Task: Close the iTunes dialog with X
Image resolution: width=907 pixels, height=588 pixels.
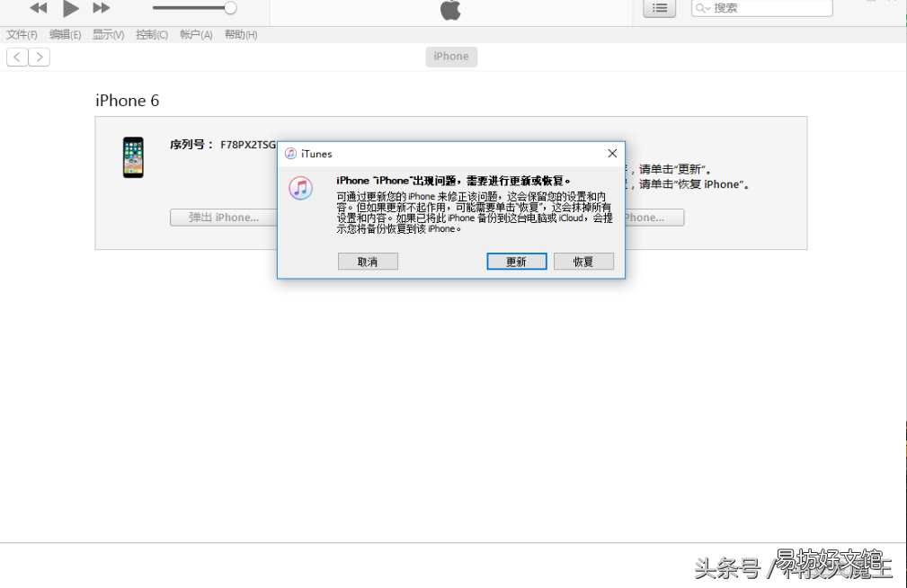Action: point(612,154)
